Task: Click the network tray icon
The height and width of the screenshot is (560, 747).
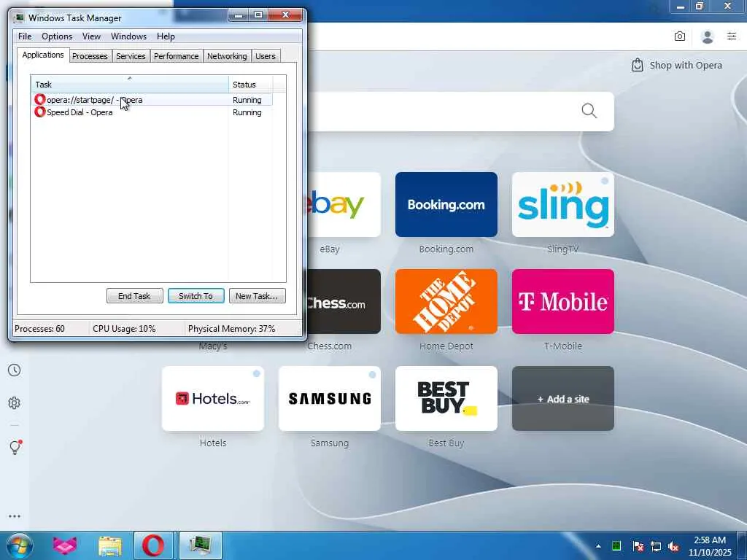Action: pos(656,546)
